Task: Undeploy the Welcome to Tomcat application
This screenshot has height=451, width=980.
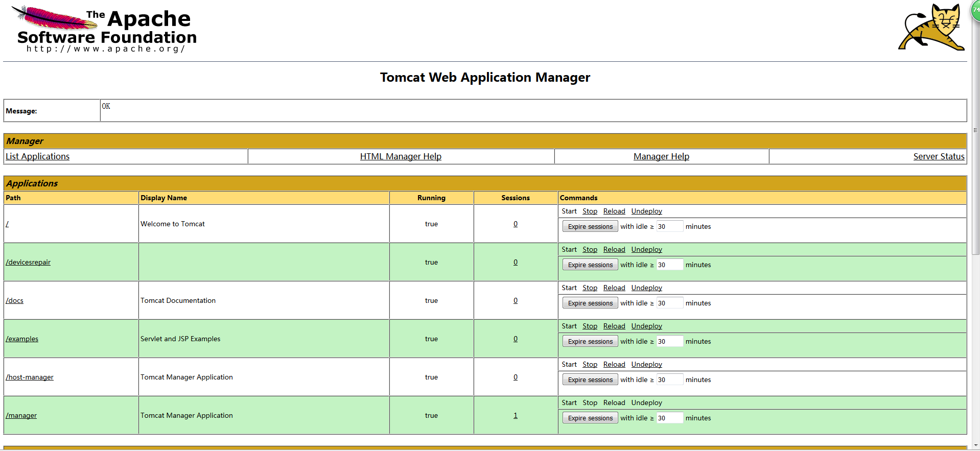Action: click(x=646, y=211)
